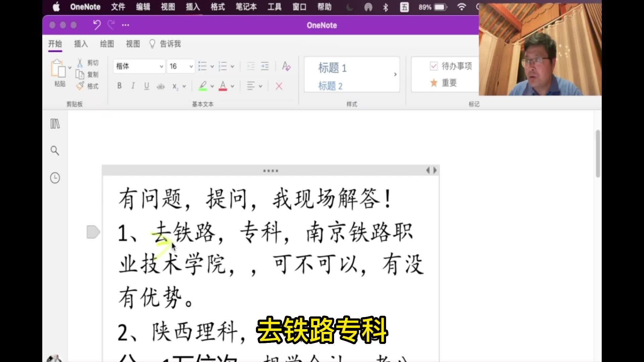Screen dimensions: 644x362
Task: Click the Undo arrow in title bar
Action: [x=97, y=25]
